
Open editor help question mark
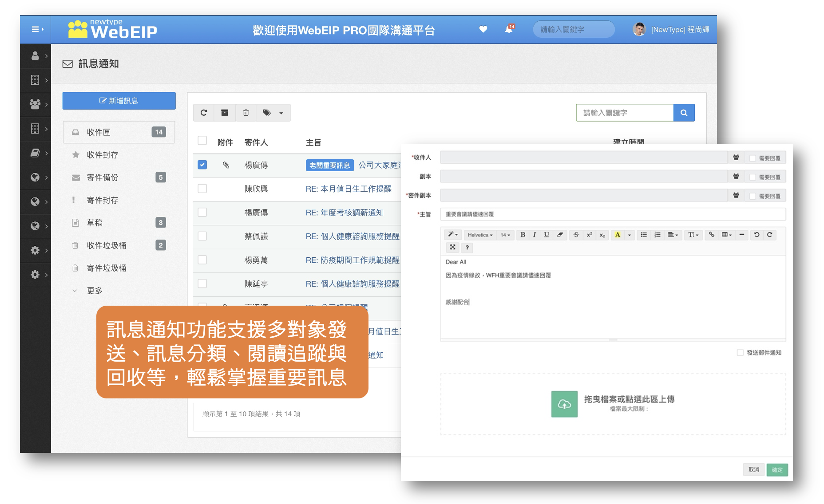[467, 247]
